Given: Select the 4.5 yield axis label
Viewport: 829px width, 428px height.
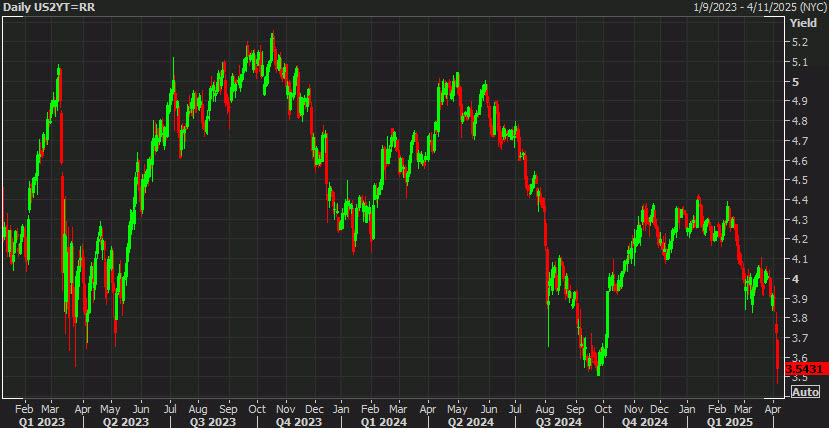Looking at the screenshot, I should pyautogui.click(x=798, y=180).
